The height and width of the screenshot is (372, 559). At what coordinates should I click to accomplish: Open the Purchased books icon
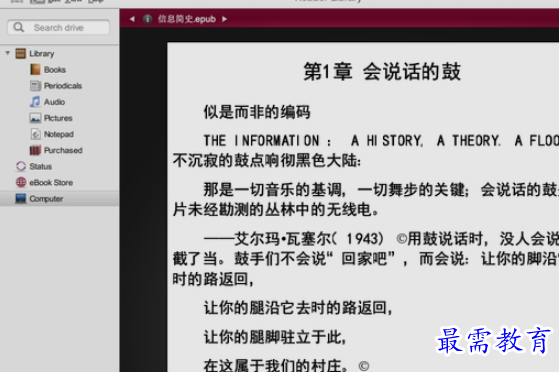(35, 150)
